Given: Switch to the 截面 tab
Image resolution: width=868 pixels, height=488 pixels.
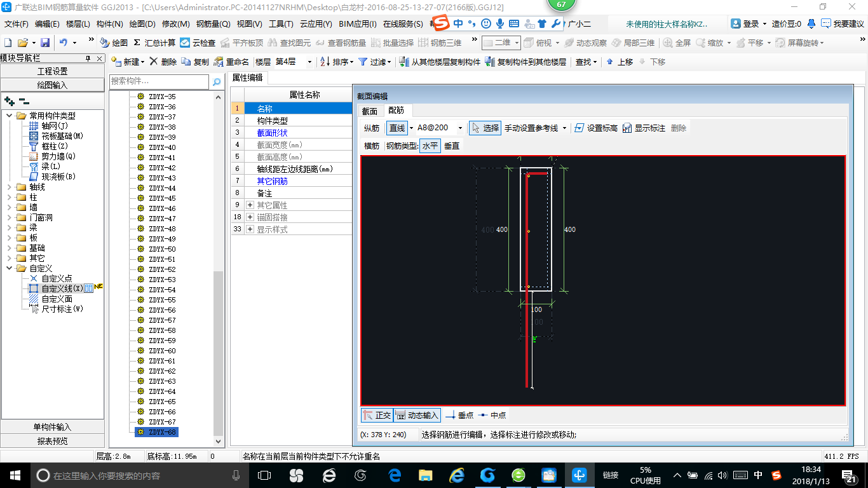Looking at the screenshot, I should (369, 111).
